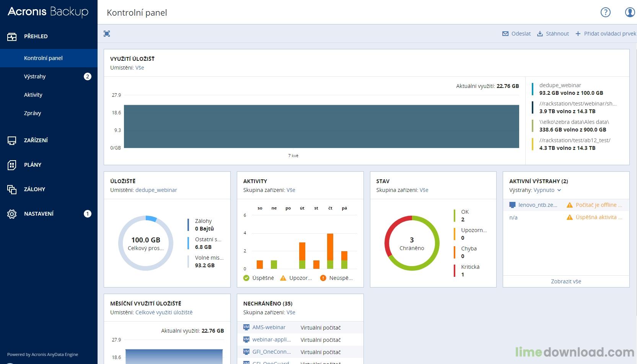Open Výstrahy in the sidebar
This screenshot has height=364, width=637.
click(x=35, y=76)
